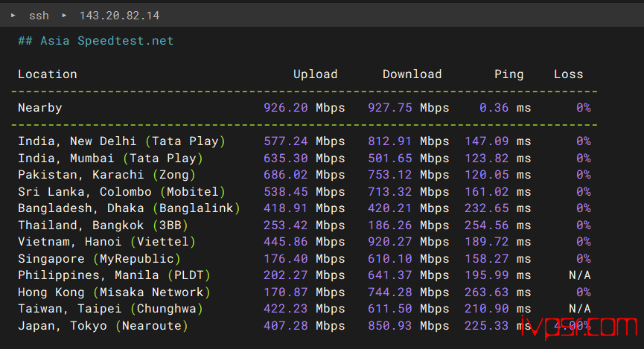Click the Upload column header
This screenshot has height=349, width=644.
pyautogui.click(x=316, y=74)
